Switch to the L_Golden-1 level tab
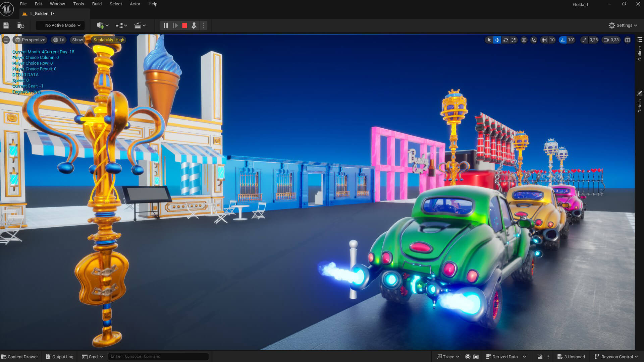Image resolution: width=644 pixels, height=362 pixels. coord(42,13)
